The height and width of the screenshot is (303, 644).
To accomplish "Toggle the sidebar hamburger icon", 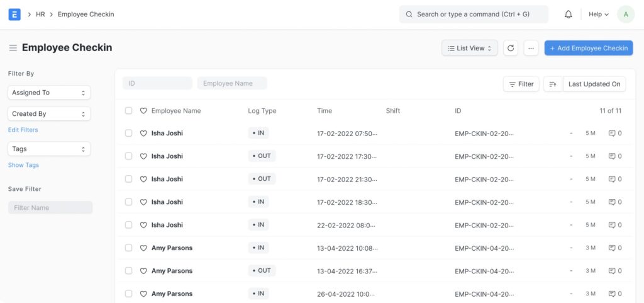I will [13, 48].
